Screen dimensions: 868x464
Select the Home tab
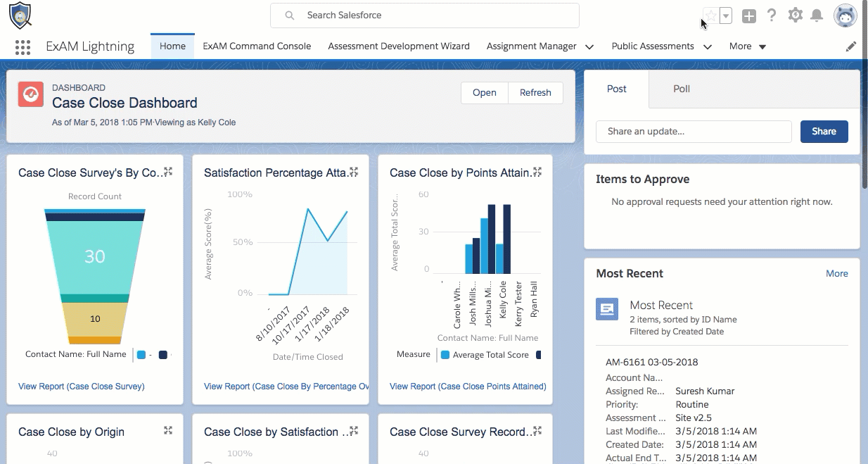(x=172, y=46)
